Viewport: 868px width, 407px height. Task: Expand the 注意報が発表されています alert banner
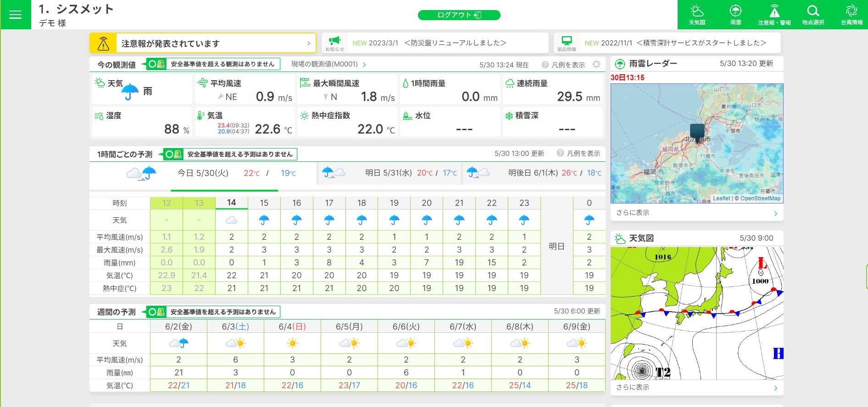coord(203,44)
